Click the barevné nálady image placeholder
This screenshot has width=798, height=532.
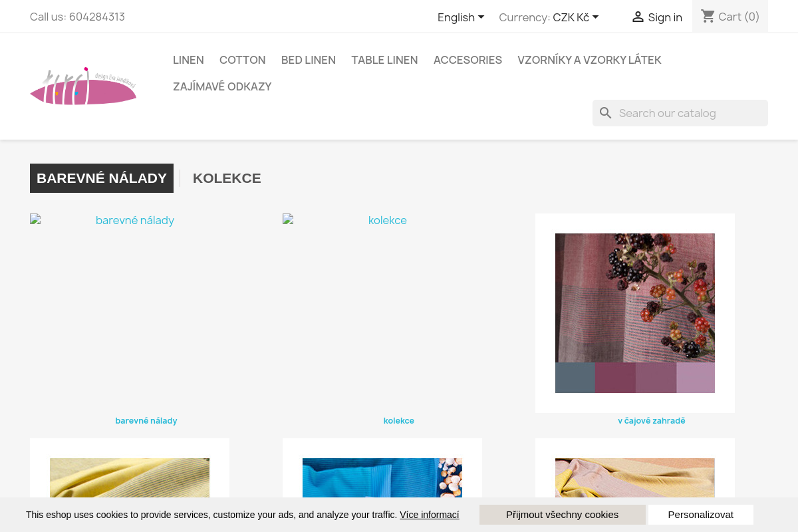point(130,313)
